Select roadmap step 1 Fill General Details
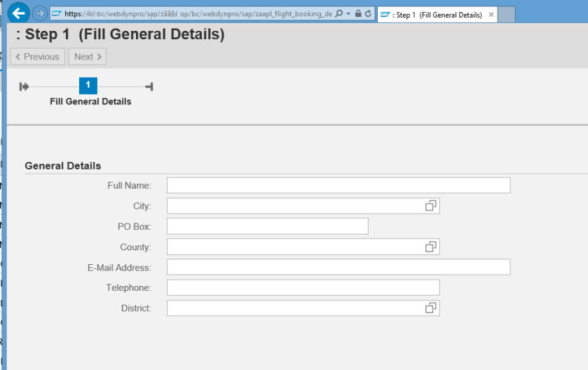Image resolution: width=588 pixels, height=370 pixels. coord(88,85)
